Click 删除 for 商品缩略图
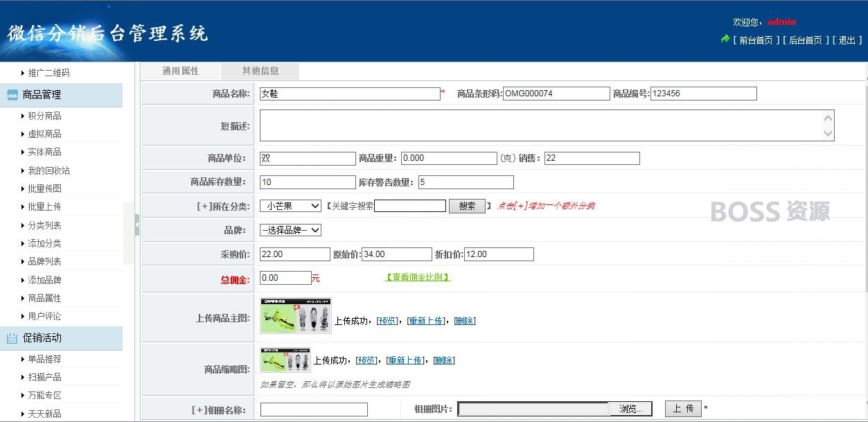The image size is (868, 422). (443, 360)
